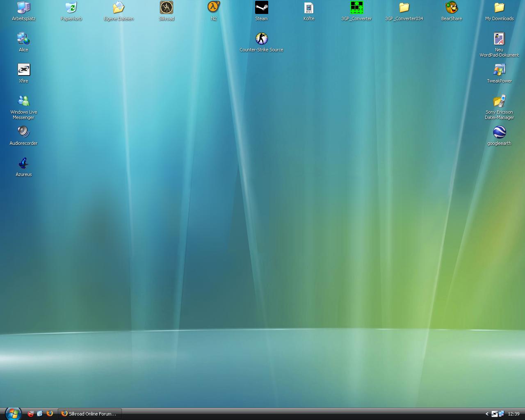Screen dimensions: 525x420
Task: Select the Xfire desktop icon
Action: (24, 70)
